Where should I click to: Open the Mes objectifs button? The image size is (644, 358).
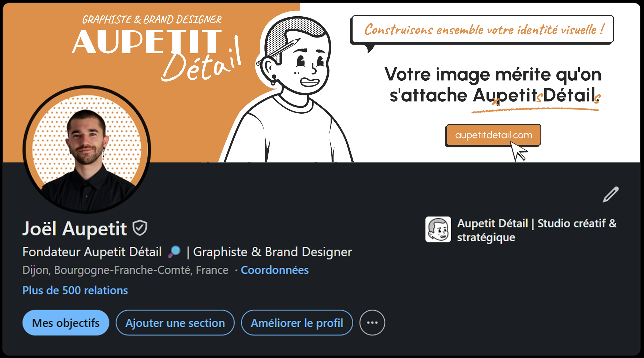[x=66, y=323]
